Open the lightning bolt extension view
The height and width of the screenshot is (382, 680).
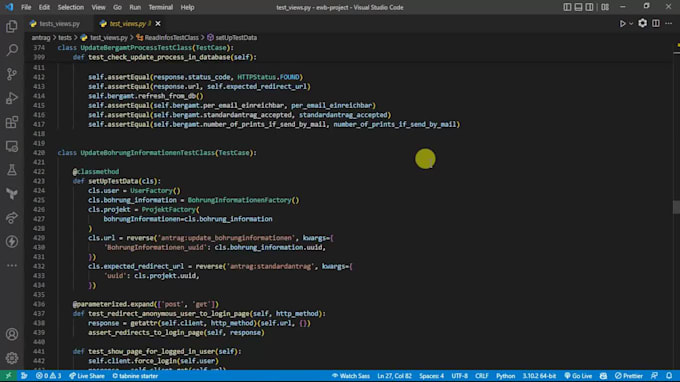point(12,242)
